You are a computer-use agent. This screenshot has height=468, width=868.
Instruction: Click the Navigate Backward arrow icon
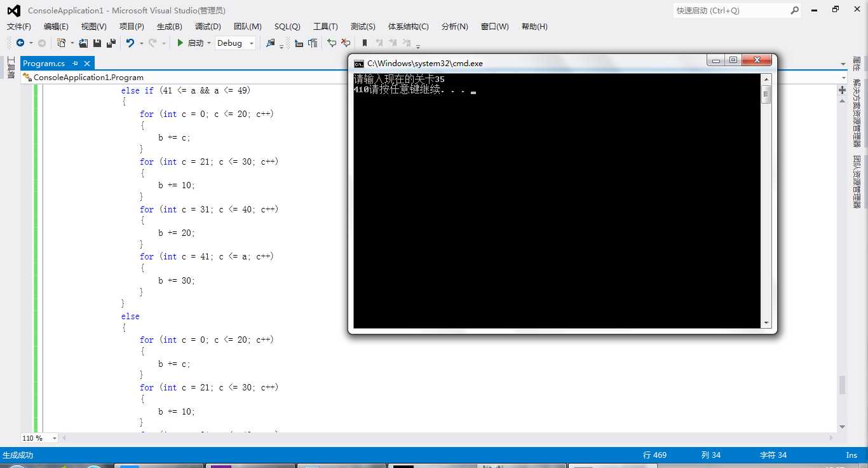tap(20, 43)
